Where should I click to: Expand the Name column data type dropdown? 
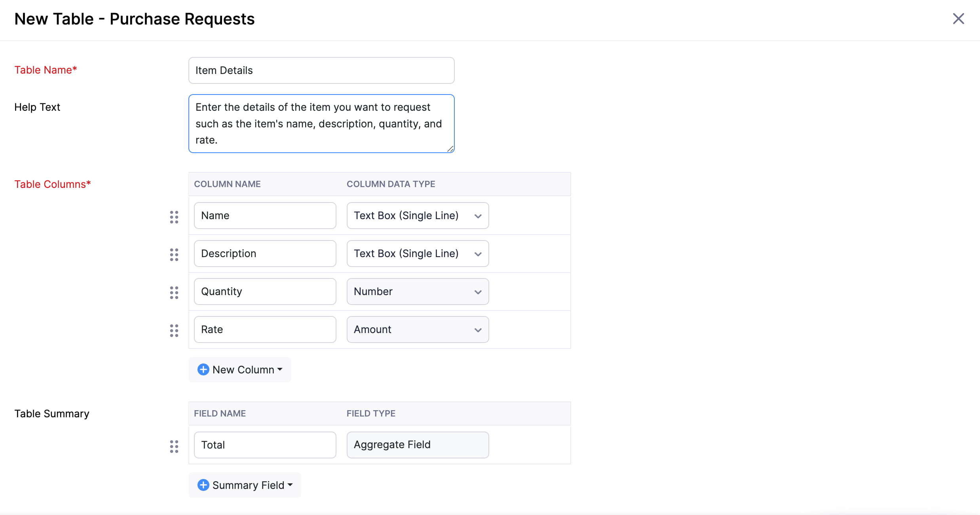(x=477, y=216)
